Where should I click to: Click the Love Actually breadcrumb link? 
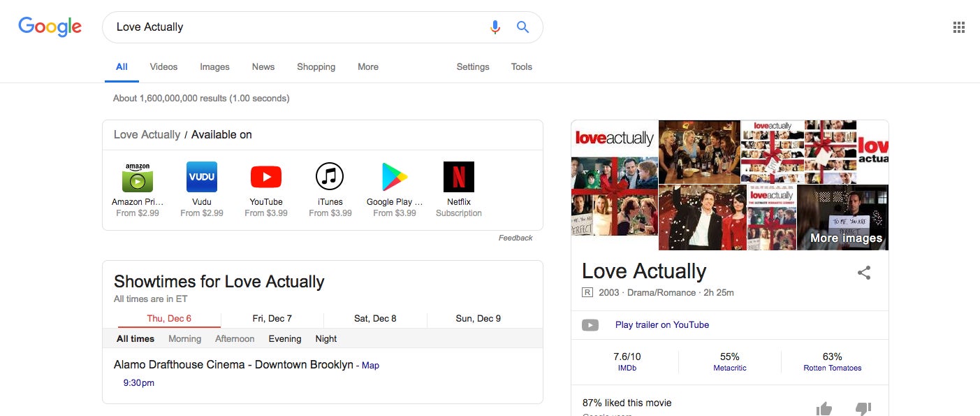click(147, 135)
